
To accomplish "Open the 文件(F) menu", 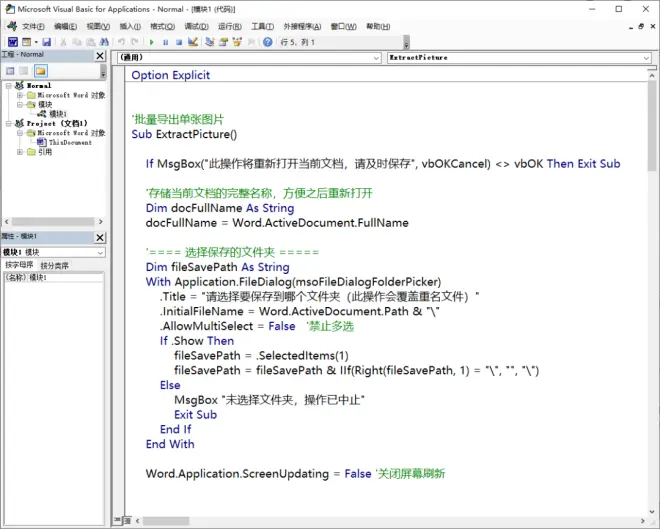I will click(33, 27).
